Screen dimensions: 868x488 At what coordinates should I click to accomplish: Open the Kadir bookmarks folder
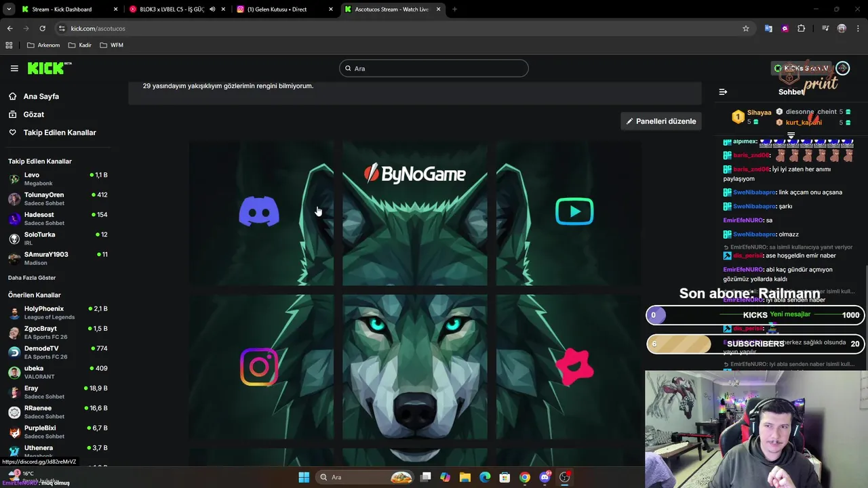pos(80,45)
